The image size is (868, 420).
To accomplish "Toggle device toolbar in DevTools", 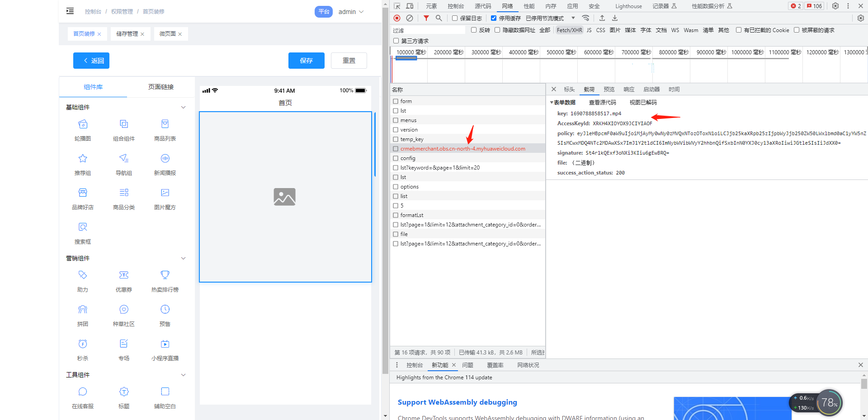I will coord(410,6).
